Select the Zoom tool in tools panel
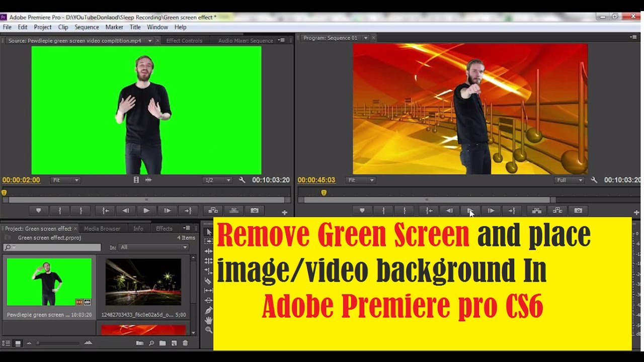This screenshot has height=362, width=644. (x=209, y=330)
